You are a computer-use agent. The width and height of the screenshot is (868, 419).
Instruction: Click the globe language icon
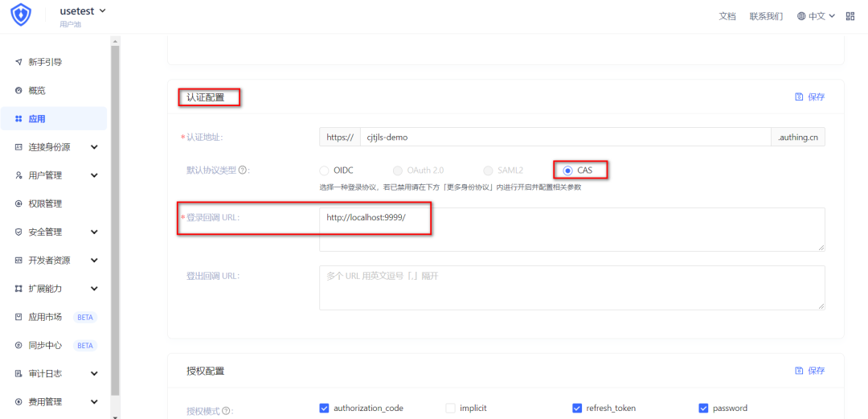(x=801, y=16)
